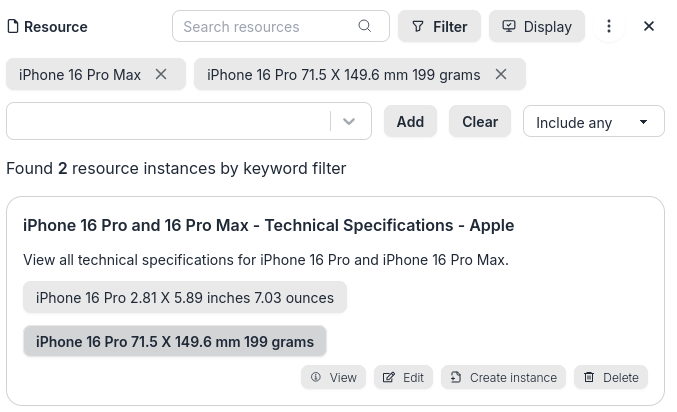Click the funnel icon on Filter button
This screenshot has width=677, height=412.
tap(418, 27)
